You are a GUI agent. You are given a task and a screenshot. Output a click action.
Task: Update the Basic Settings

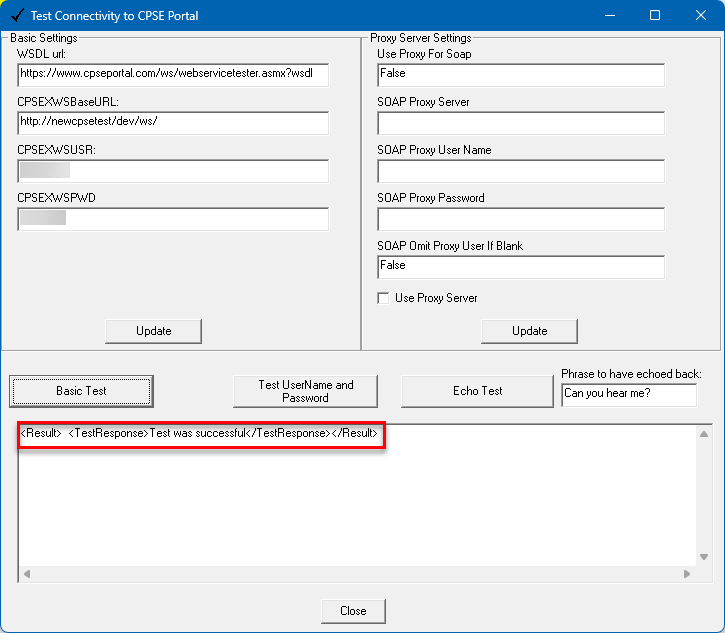pos(154,331)
